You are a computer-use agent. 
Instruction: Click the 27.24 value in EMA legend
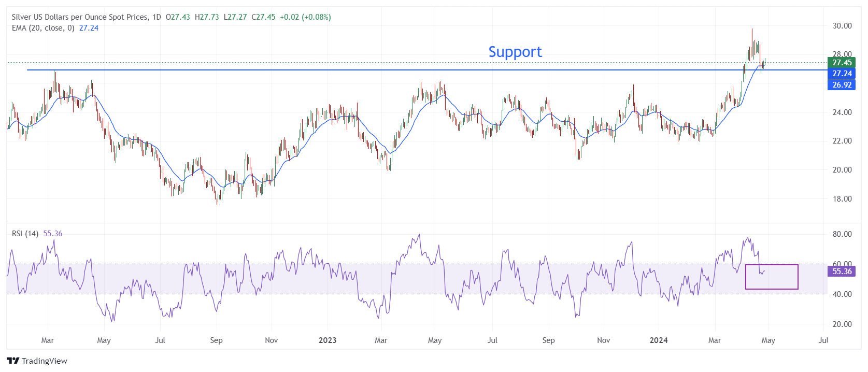[89, 28]
